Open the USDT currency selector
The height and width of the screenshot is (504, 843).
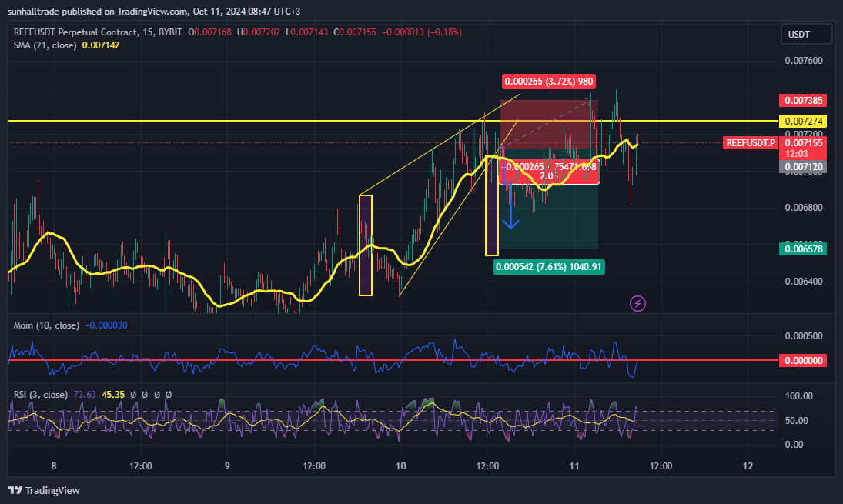(x=805, y=35)
